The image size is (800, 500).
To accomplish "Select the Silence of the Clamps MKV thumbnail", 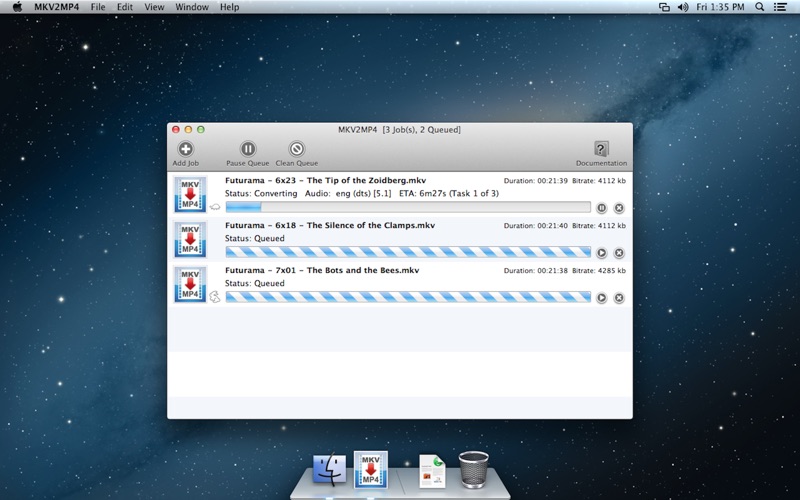I will (x=190, y=240).
